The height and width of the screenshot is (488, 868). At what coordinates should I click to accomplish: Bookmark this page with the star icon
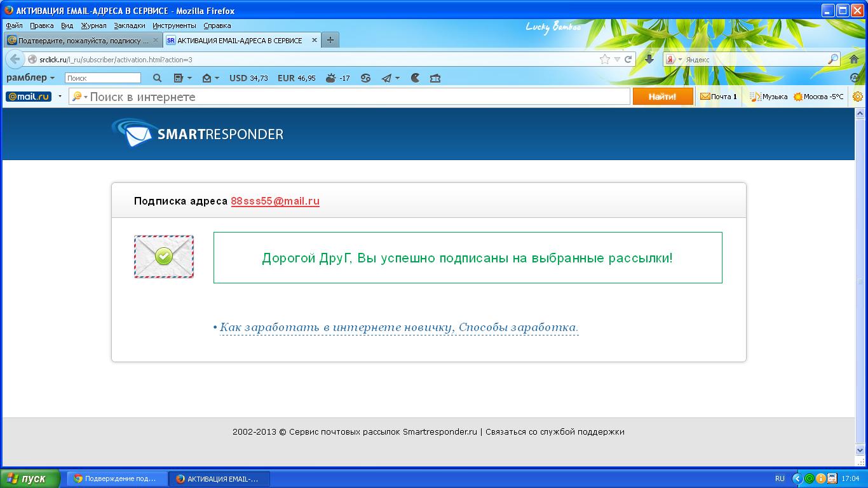pyautogui.click(x=604, y=59)
